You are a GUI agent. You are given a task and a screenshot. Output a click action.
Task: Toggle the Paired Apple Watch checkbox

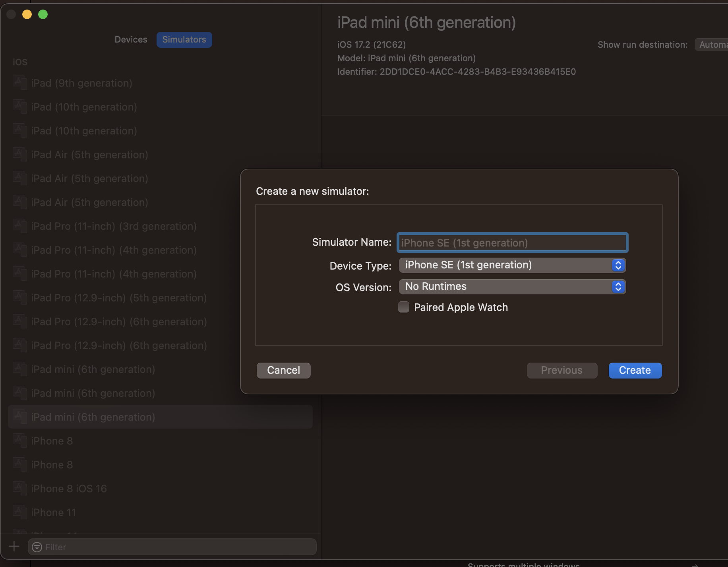pyautogui.click(x=404, y=307)
